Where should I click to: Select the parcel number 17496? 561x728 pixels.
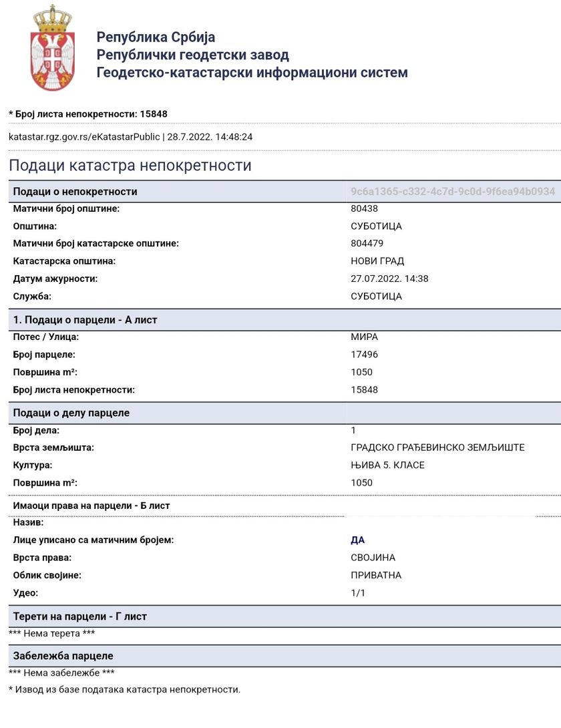click(x=364, y=355)
